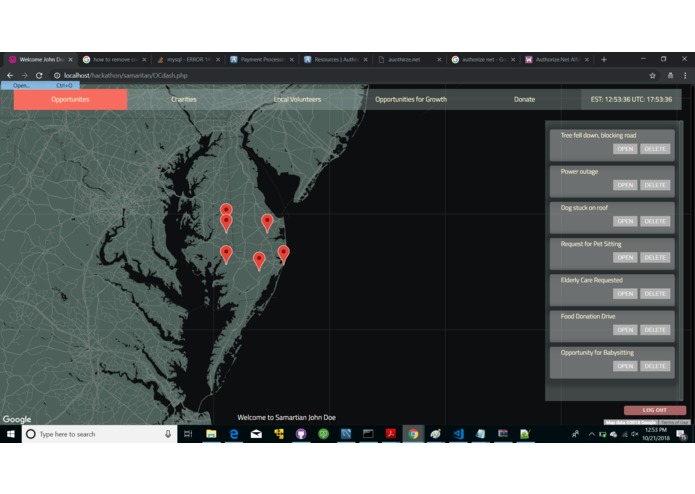The width and height of the screenshot is (695, 494).
Task: Click the taskbar search box
Action: pos(100,434)
